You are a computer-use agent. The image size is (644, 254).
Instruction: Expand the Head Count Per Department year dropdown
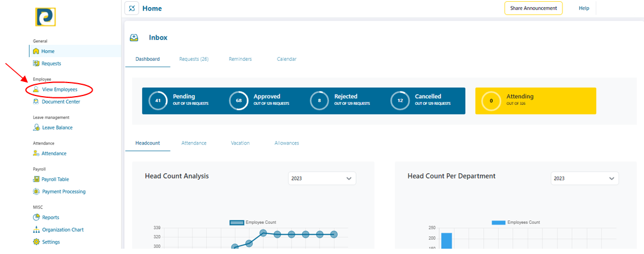click(x=584, y=179)
